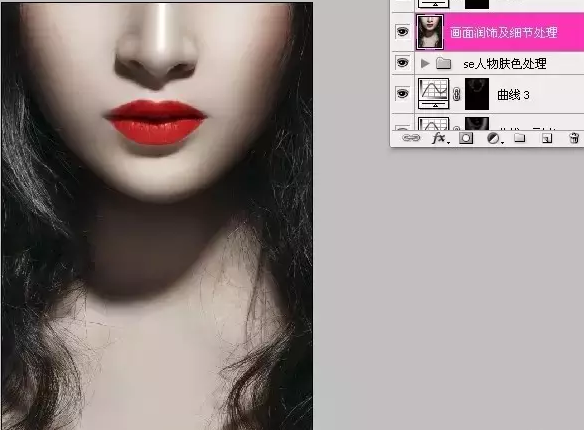Select the group name se人物肤色处理
The width and height of the screenshot is (584, 430).
[x=505, y=64]
